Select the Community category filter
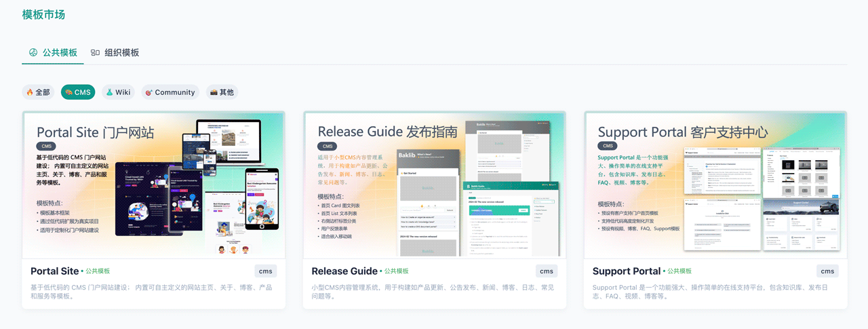868x329 pixels. point(171,92)
